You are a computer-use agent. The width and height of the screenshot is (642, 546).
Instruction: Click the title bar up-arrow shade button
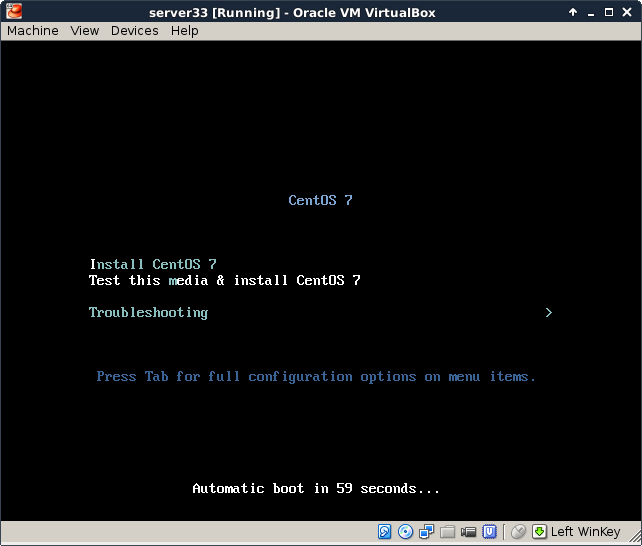(573, 12)
